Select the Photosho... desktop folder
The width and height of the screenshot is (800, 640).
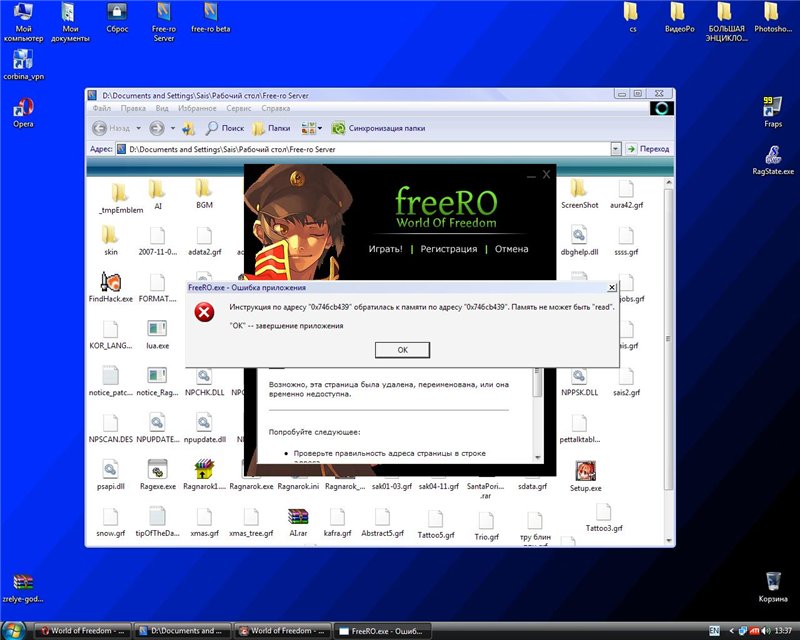click(x=773, y=17)
